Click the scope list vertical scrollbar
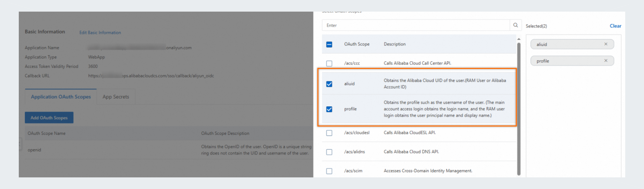This screenshot has height=189, width=644. 519,109
